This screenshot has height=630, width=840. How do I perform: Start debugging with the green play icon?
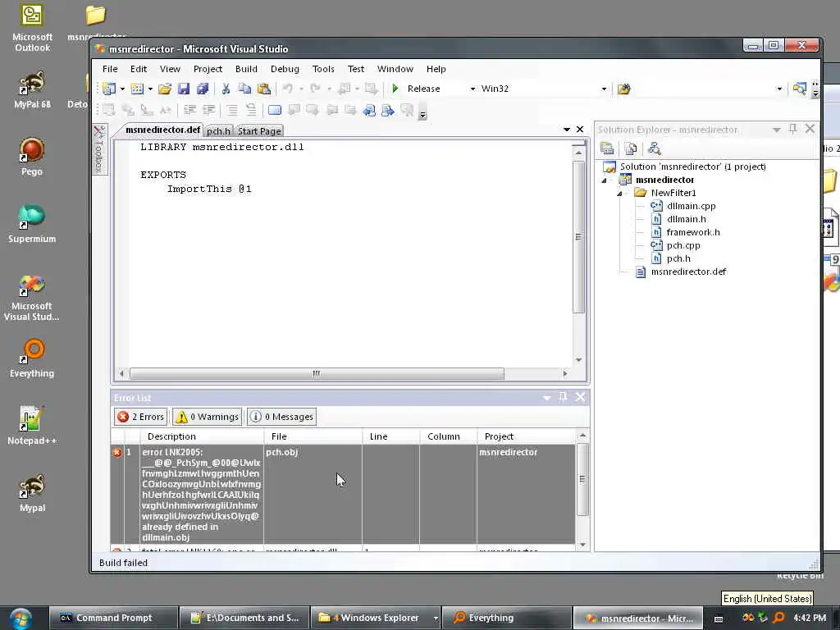395,89
